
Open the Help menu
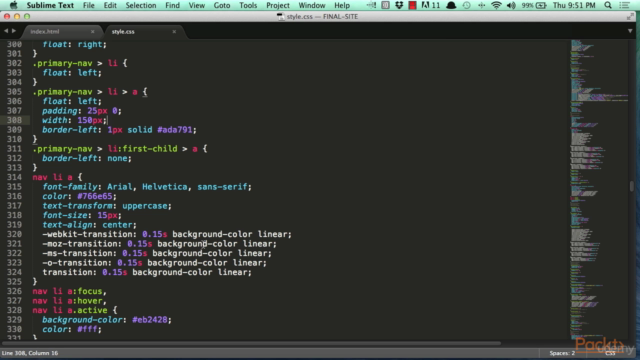point(342,5)
